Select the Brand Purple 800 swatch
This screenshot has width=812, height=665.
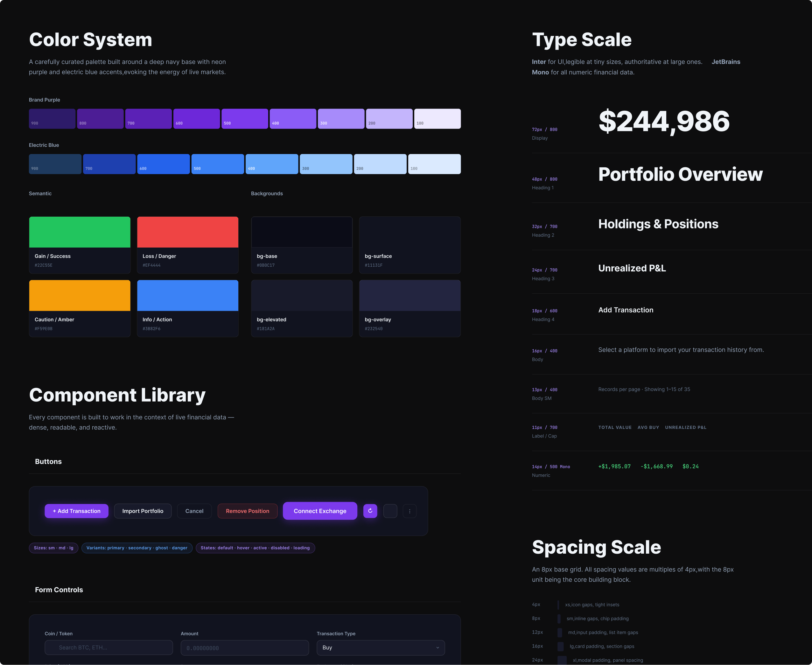pos(100,119)
